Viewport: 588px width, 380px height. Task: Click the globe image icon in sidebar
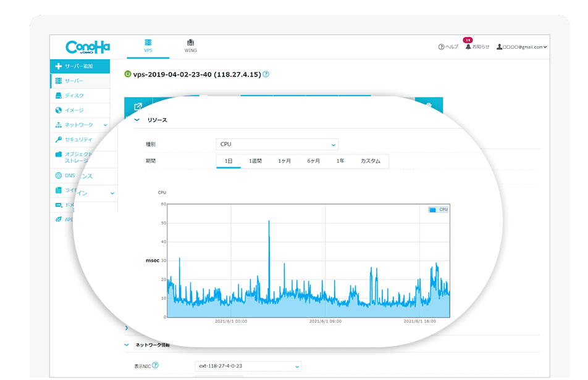tap(59, 110)
